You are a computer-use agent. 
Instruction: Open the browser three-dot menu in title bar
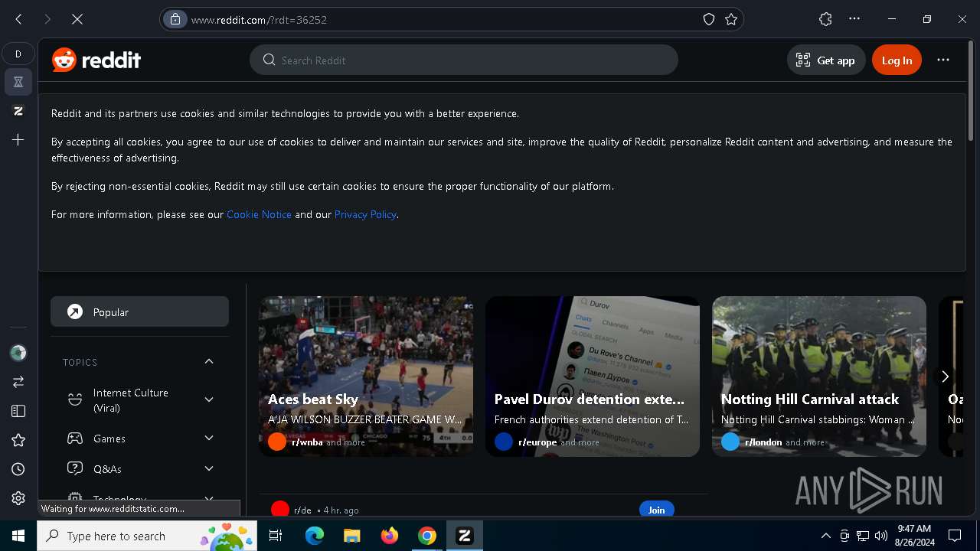point(854,19)
